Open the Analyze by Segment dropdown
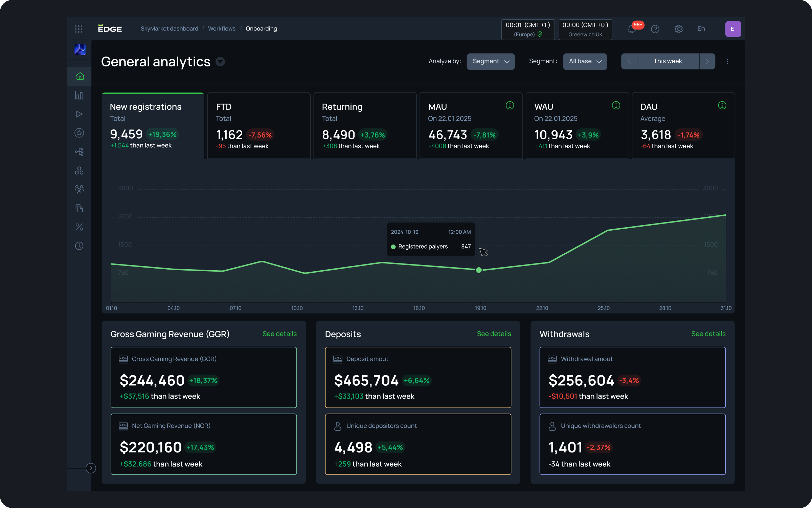This screenshot has height=508, width=812. [x=491, y=61]
